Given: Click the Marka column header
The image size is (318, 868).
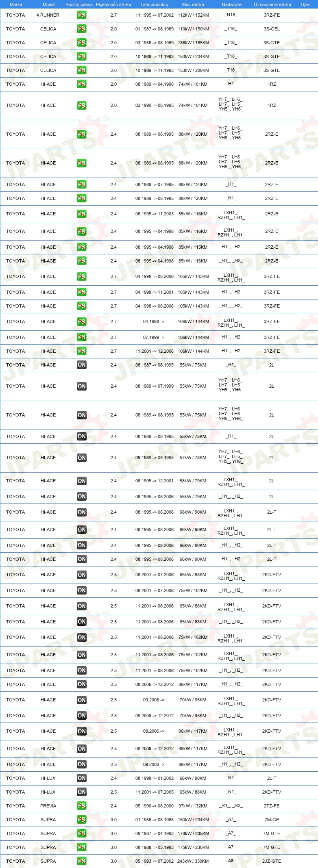Looking at the screenshot, I should (x=16, y=4).
